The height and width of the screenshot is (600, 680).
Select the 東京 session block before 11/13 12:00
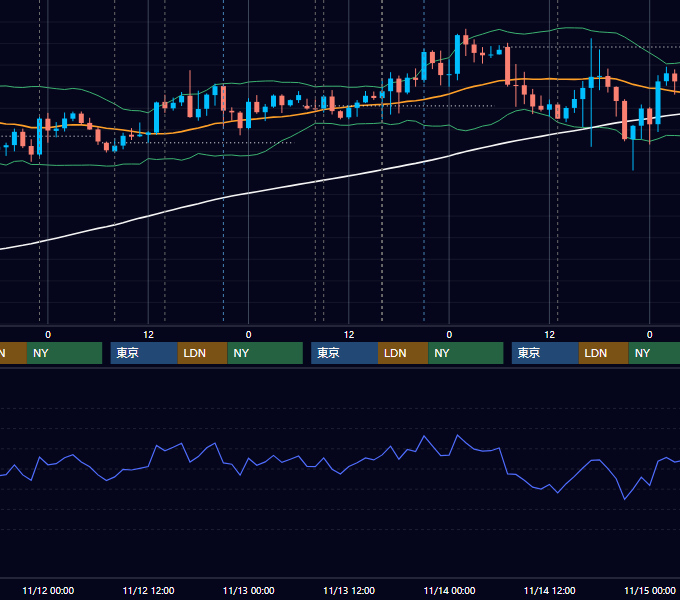pos(345,353)
